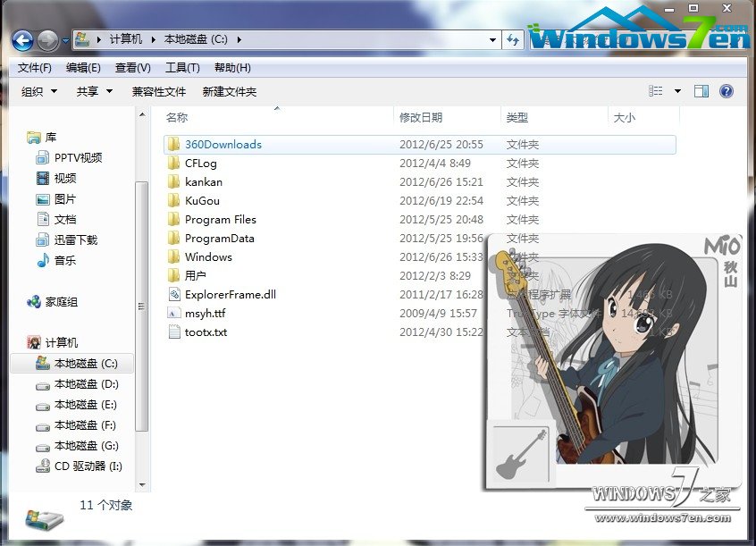Sort by 大小 column header

[x=625, y=118]
